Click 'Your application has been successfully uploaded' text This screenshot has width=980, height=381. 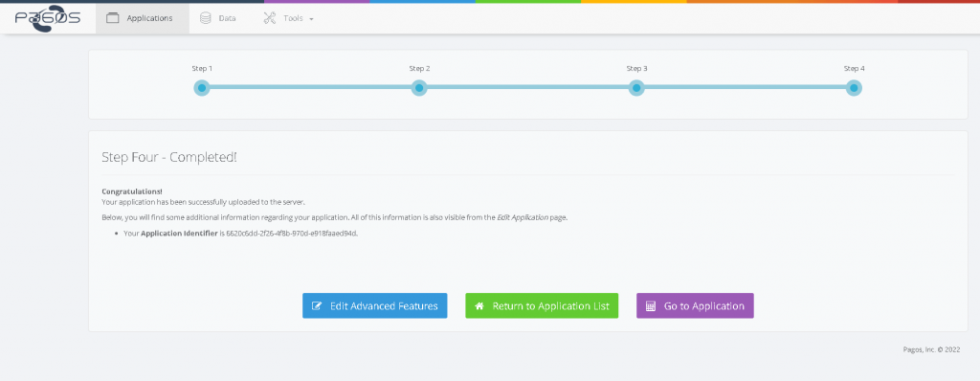point(203,202)
